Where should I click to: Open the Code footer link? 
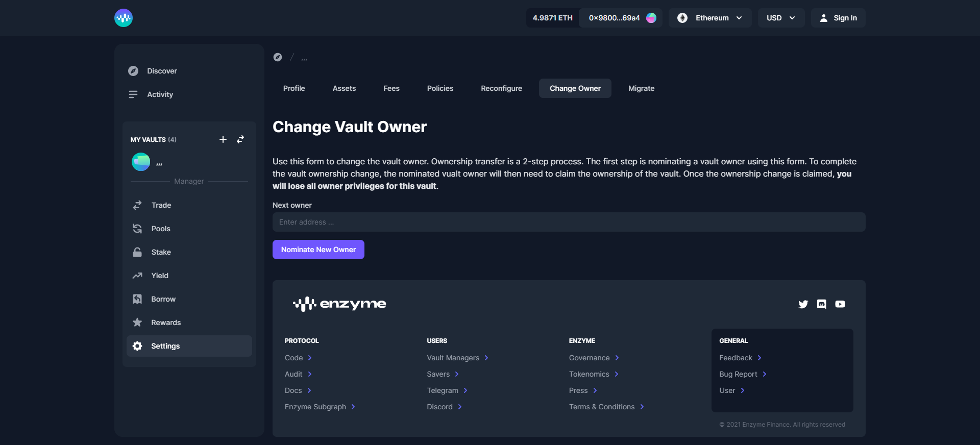298,358
